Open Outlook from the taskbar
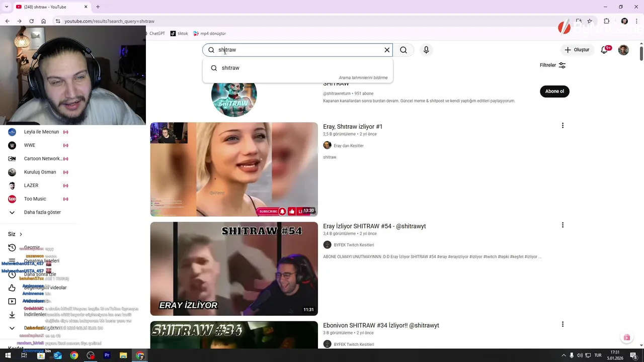This screenshot has width=644, height=362. pyautogui.click(x=57, y=355)
